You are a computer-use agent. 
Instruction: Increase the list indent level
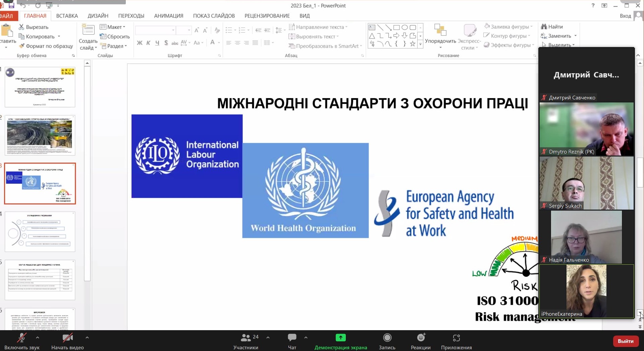coord(267,30)
